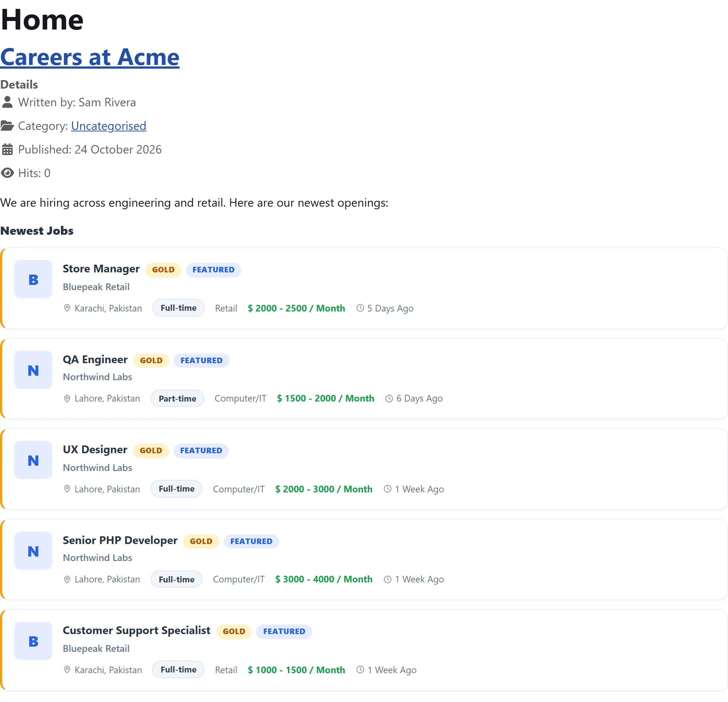
Task: Click the N logo on QA Engineer card
Action: pos(33,370)
